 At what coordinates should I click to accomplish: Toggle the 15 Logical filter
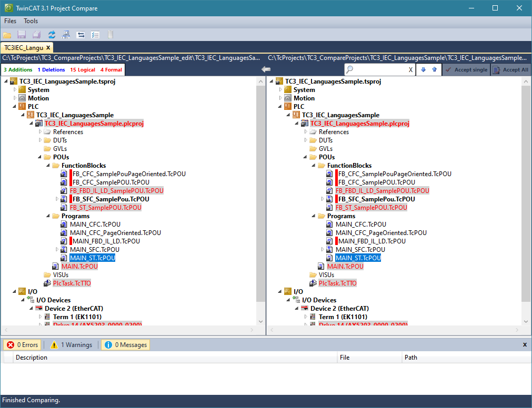pyautogui.click(x=83, y=69)
